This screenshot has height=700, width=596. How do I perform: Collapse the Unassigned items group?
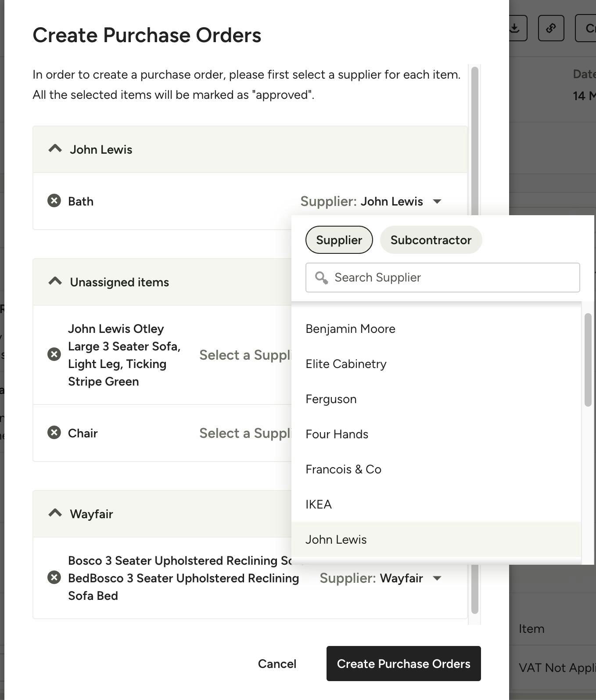[55, 281]
